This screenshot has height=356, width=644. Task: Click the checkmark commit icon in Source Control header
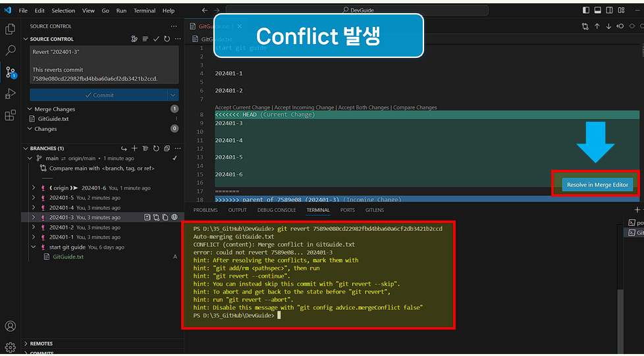point(156,39)
